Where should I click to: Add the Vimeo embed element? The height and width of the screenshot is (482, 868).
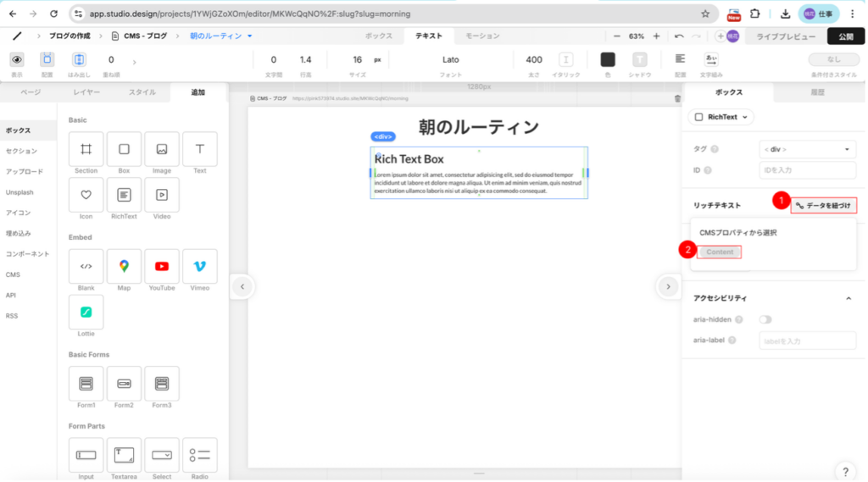pos(199,266)
